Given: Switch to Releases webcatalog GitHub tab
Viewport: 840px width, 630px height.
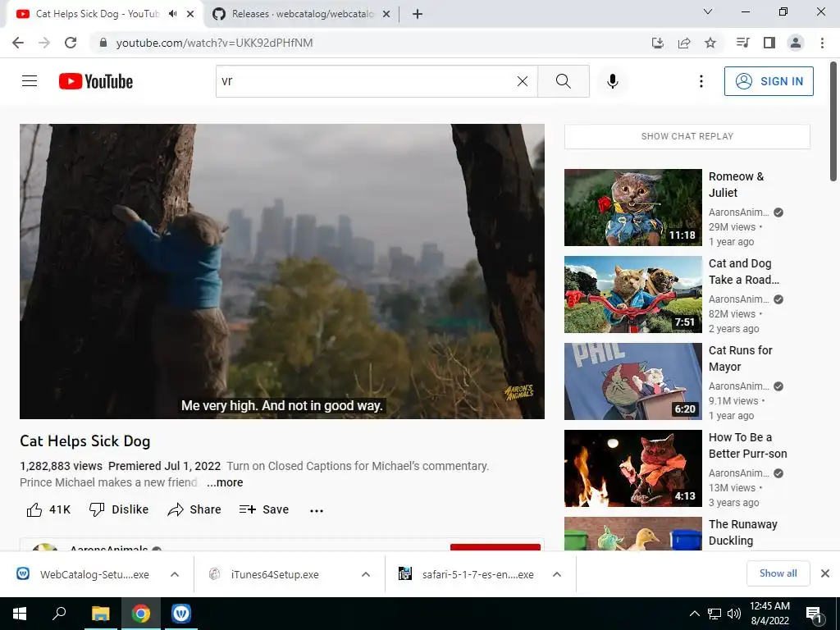Looking at the screenshot, I should pos(303,14).
